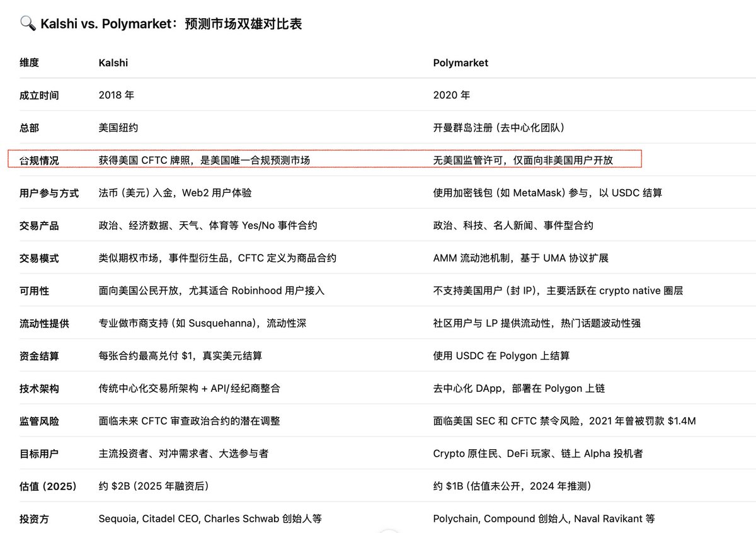Select the '技术架构' row label
The image size is (756, 533).
click(x=39, y=389)
